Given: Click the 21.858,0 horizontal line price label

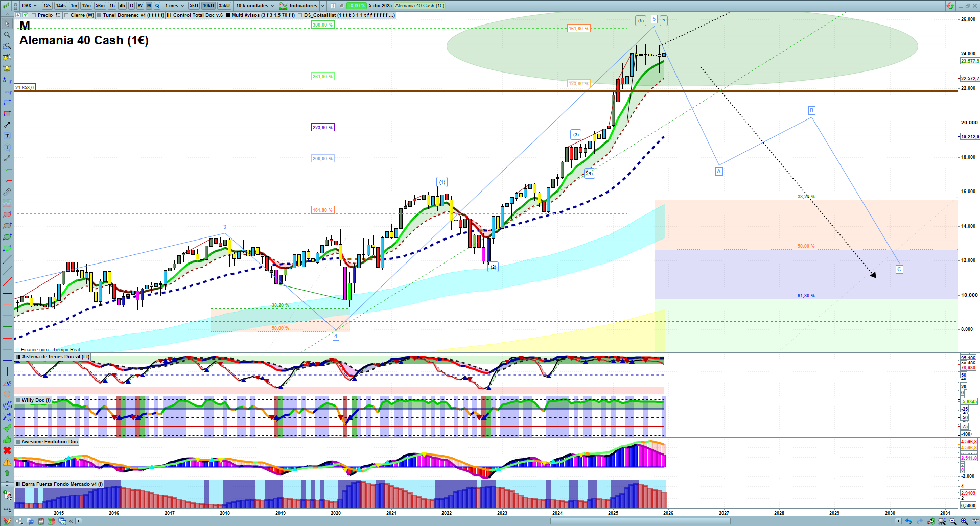Looking at the screenshot, I should click(25, 88).
